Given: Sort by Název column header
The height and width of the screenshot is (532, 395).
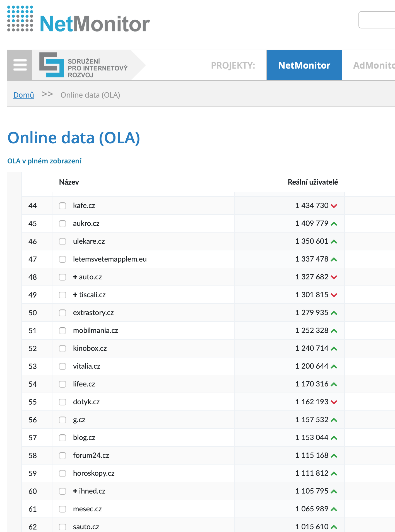Looking at the screenshot, I should tap(69, 182).
